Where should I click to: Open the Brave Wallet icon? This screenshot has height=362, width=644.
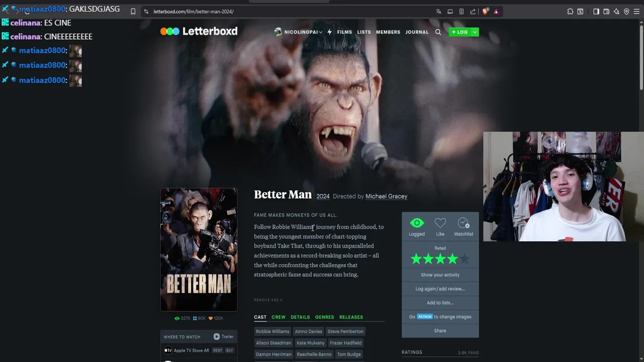point(606,12)
